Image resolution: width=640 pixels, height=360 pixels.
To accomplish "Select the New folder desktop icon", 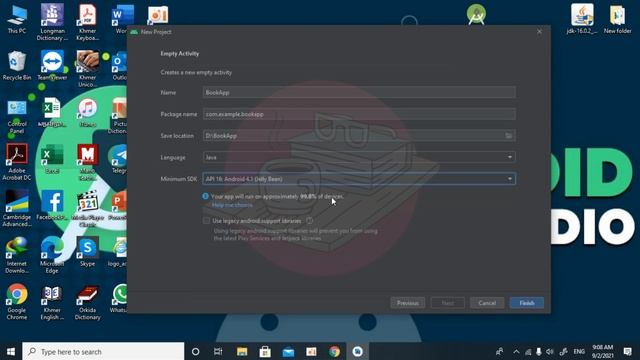I will click(617, 19).
